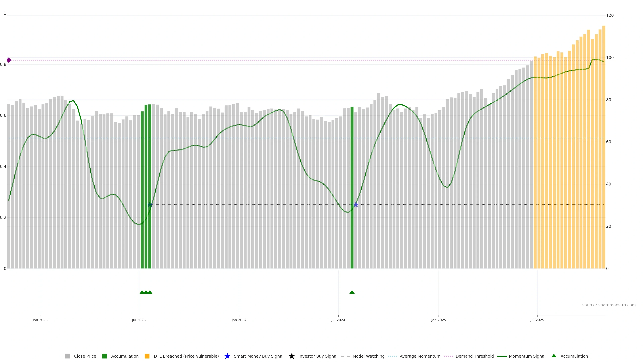This screenshot has height=362, width=644.
Task: Click the purple diamond Demand Threshold marker
Action: (9, 60)
